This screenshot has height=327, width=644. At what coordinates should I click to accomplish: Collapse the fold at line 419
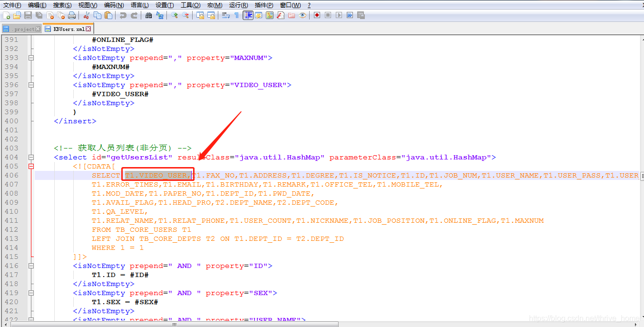(x=31, y=293)
